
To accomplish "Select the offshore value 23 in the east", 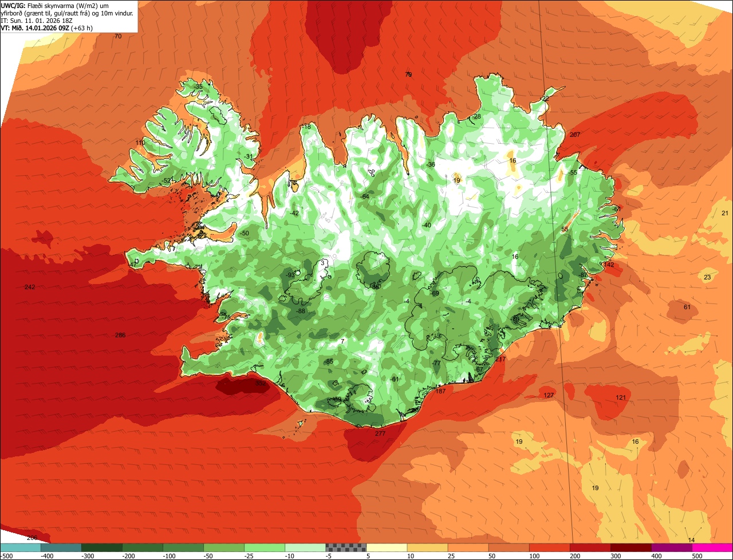I will pyautogui.click(x=707, y=277).
